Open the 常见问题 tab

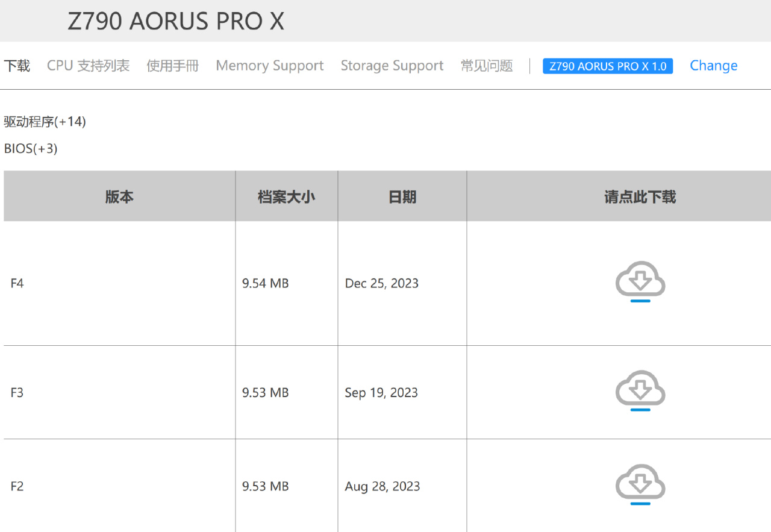tap(486, 66)
